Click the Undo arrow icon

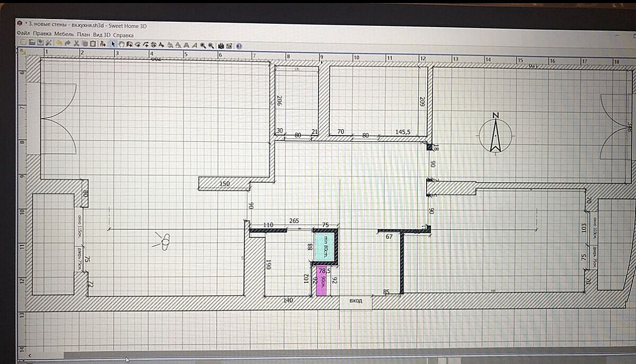click(x=59, y=43)
